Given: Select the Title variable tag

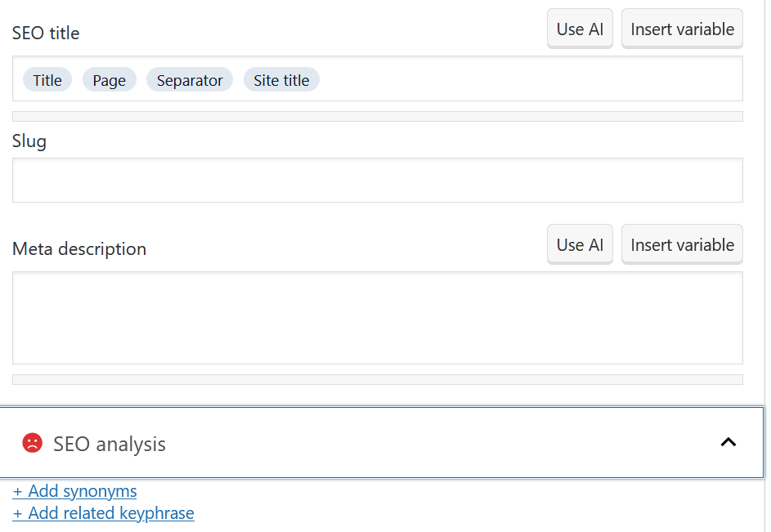Looking at the screenshot, I should [x=47, y=80].
